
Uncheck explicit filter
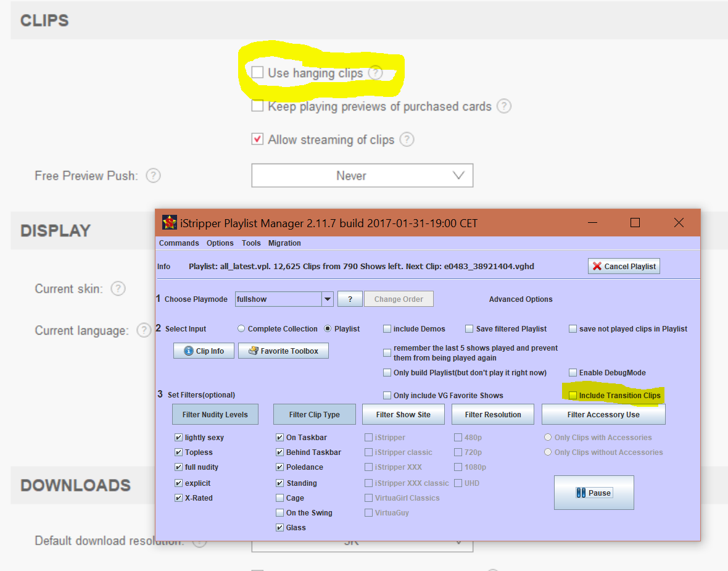(178, 483)
